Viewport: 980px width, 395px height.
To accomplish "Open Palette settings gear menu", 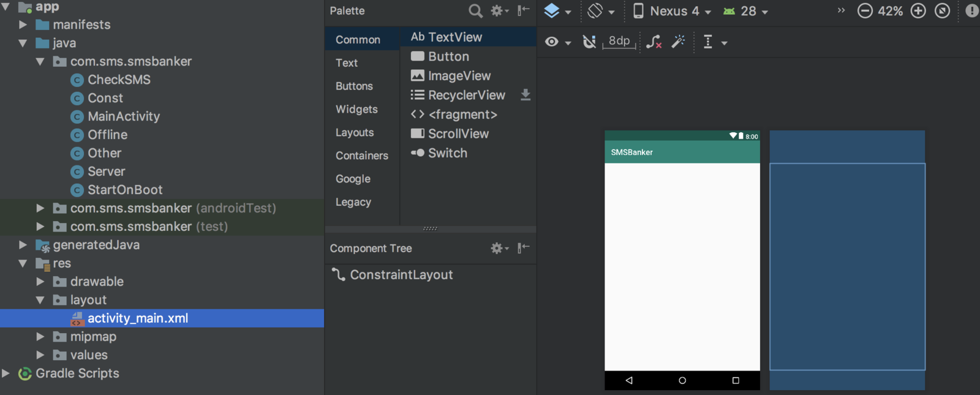I will point(500,10).
